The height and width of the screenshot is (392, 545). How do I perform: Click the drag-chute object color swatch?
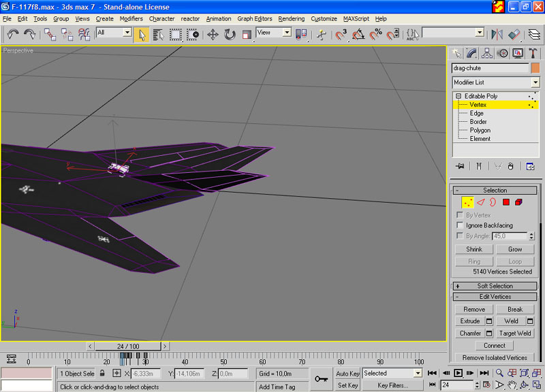pyautogui.click(x=535, y=68)
